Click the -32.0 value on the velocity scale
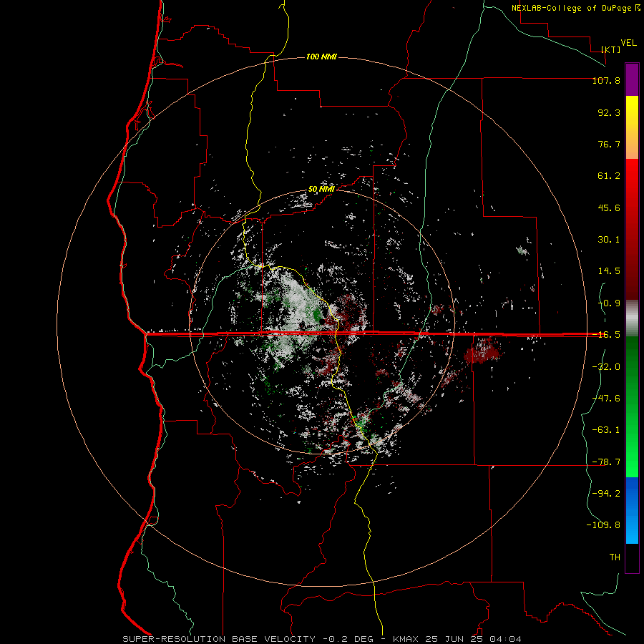 pos(606,367)
